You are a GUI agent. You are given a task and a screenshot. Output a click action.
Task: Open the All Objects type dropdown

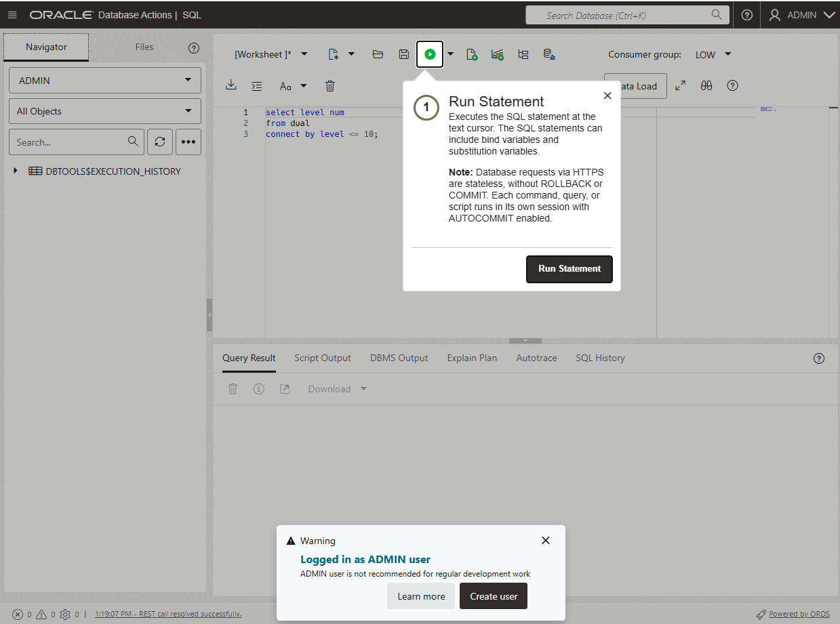coord(105,111)
